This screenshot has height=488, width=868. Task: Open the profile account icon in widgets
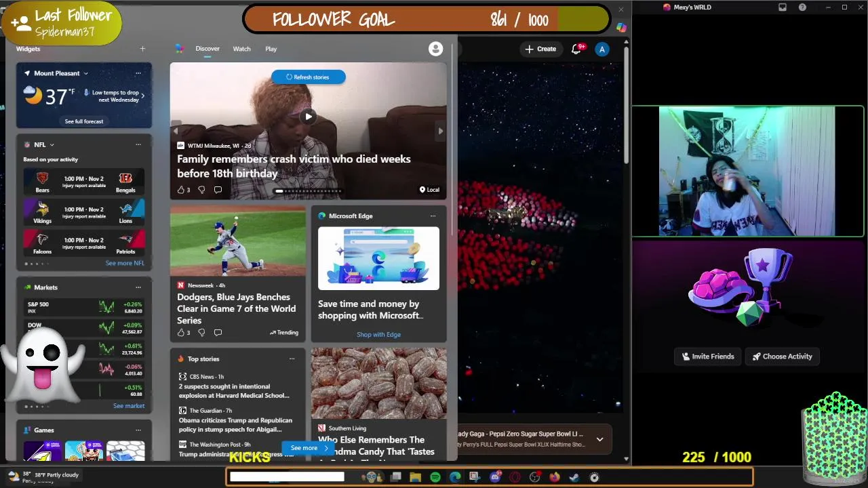[x=435, y=49]
